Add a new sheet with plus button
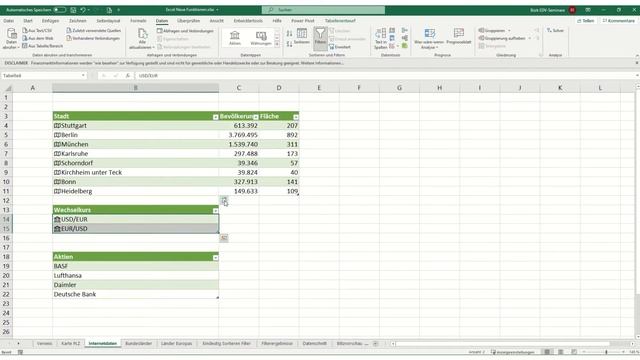Image resolution: width=640 pixels, height=360 pixels. click(376, 344)
